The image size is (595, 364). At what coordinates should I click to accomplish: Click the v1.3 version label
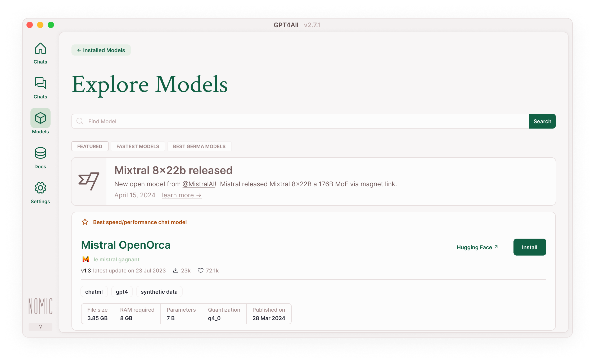coord(86,271)
